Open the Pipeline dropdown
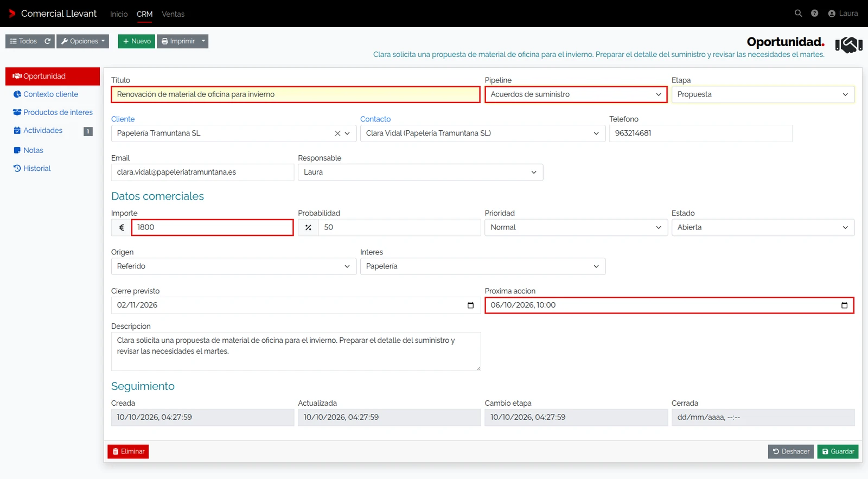 [576, 94]
